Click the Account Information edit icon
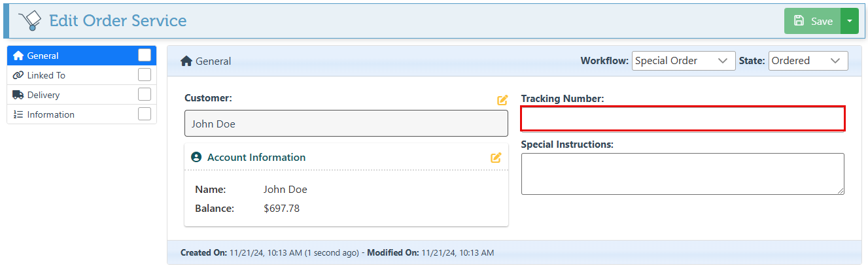This screenshot has width=868, height=272. tap(496, 158)
